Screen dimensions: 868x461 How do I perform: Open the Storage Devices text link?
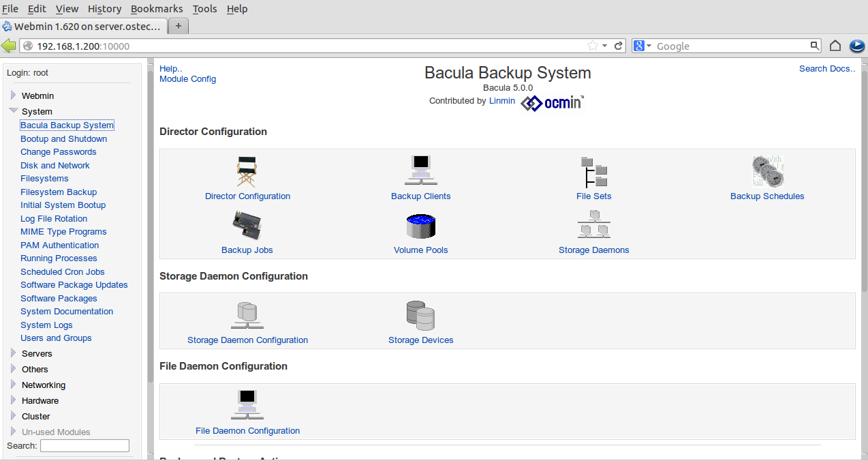(421, 340)
